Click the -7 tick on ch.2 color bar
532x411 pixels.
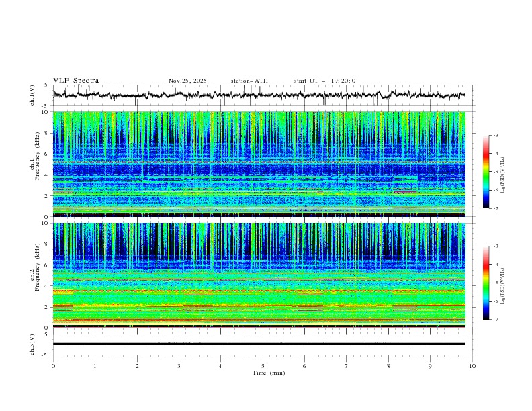click(495, 319)
